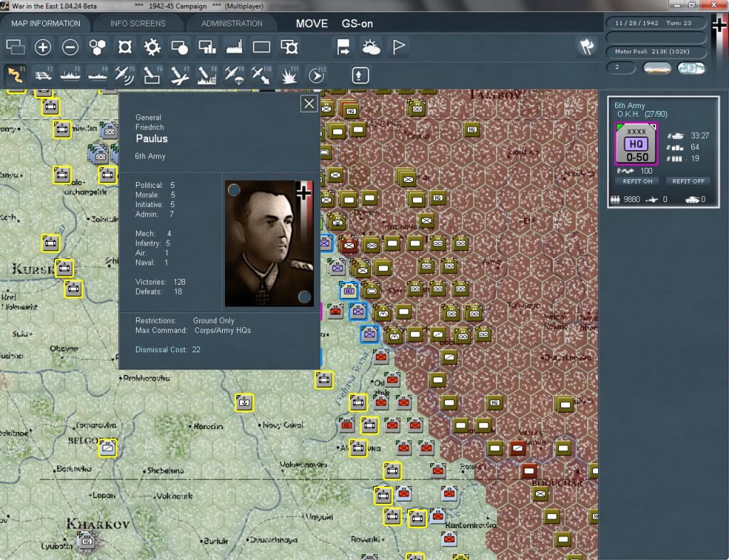
Task: Click the 9880 men count value
Action: point(631,199)
